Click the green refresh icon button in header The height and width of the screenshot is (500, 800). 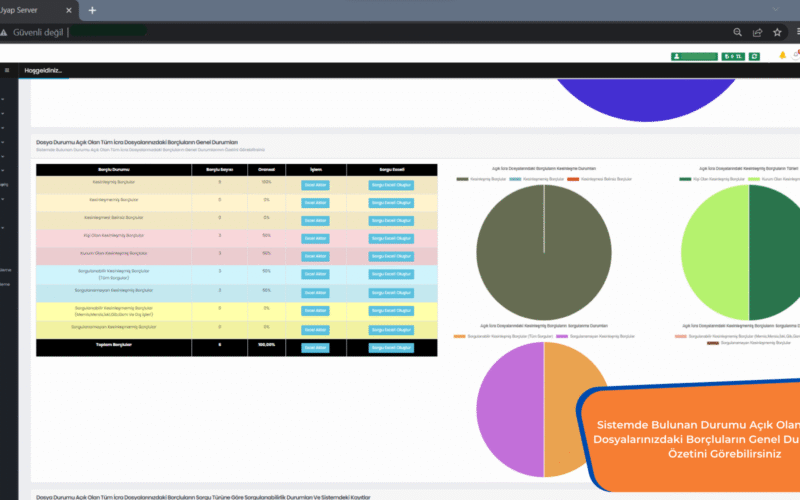(754, 56)
